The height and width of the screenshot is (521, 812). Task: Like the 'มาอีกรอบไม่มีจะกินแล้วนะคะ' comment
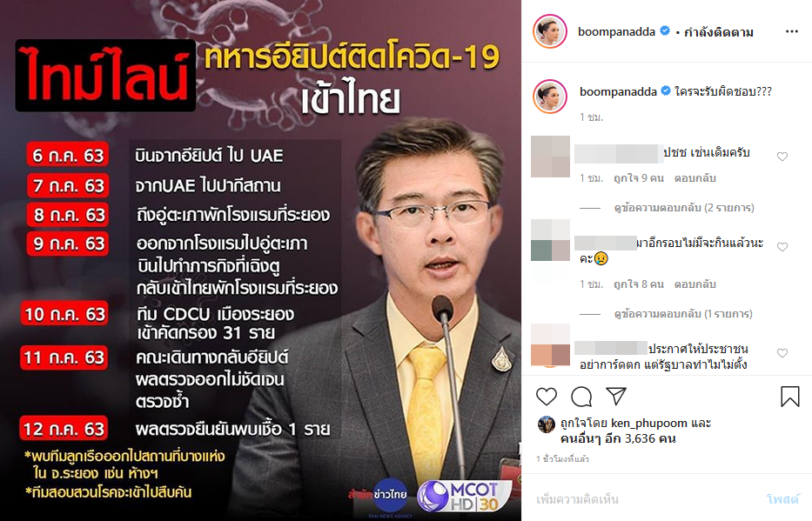(782, 247)
